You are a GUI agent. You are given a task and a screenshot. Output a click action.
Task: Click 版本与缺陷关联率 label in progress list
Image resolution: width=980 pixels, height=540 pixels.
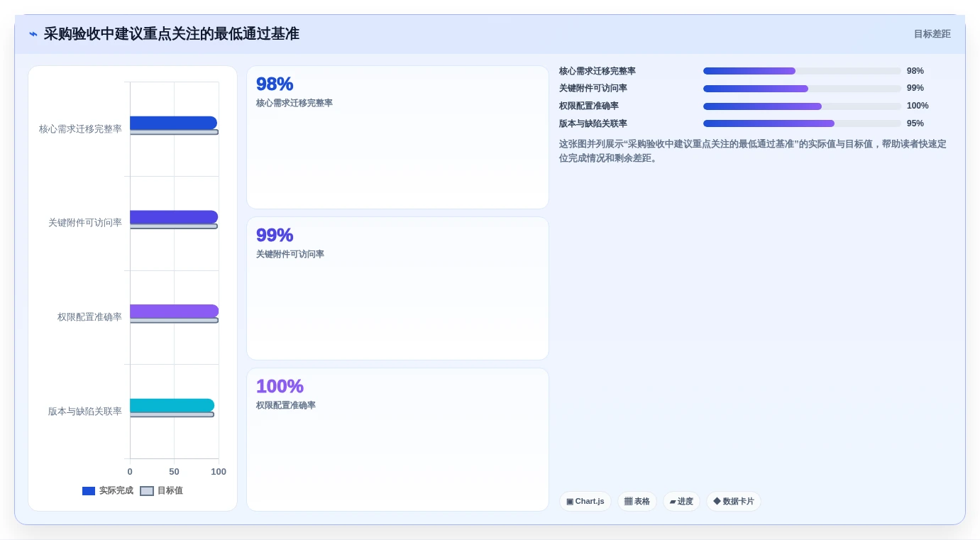click(x=593, y=123)
